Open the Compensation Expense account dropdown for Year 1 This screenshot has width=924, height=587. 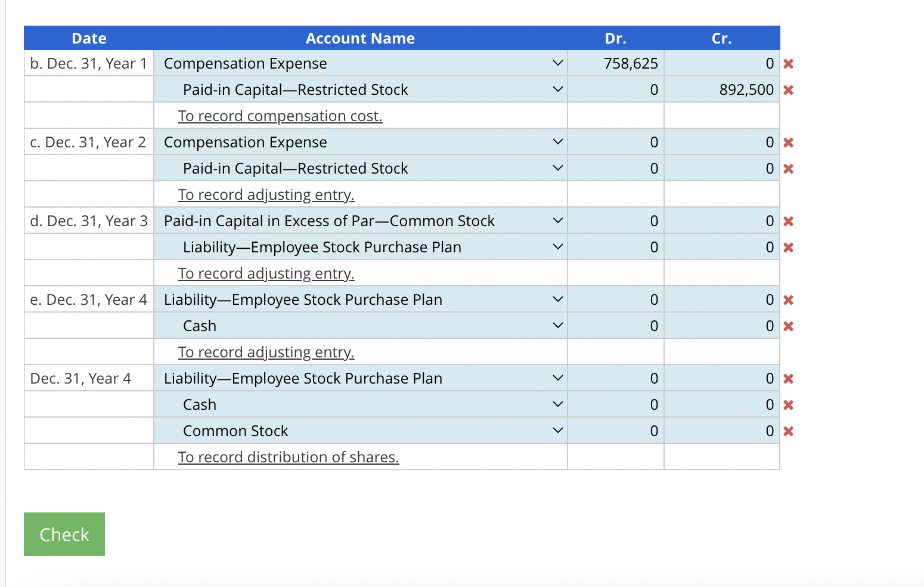pos(557,63)
